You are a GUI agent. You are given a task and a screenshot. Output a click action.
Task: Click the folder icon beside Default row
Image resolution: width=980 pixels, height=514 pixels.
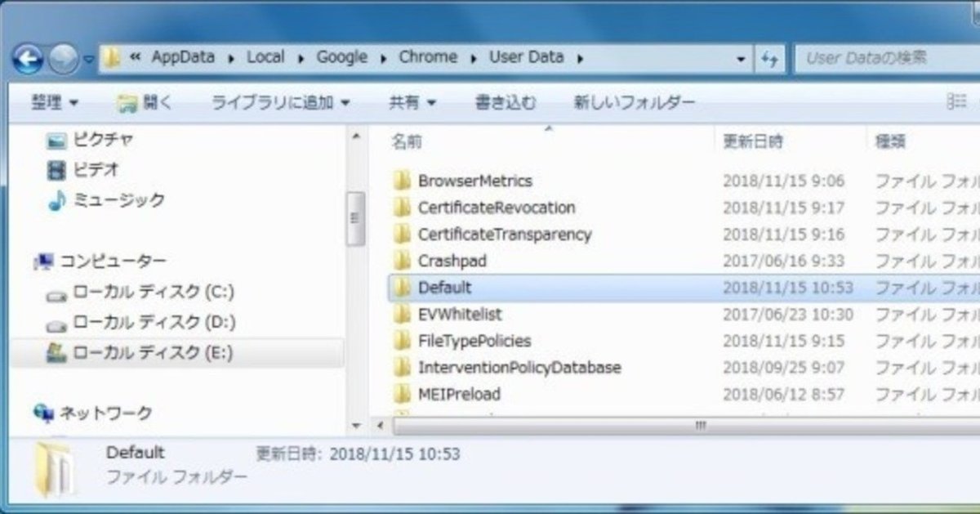tap(401, 288)
